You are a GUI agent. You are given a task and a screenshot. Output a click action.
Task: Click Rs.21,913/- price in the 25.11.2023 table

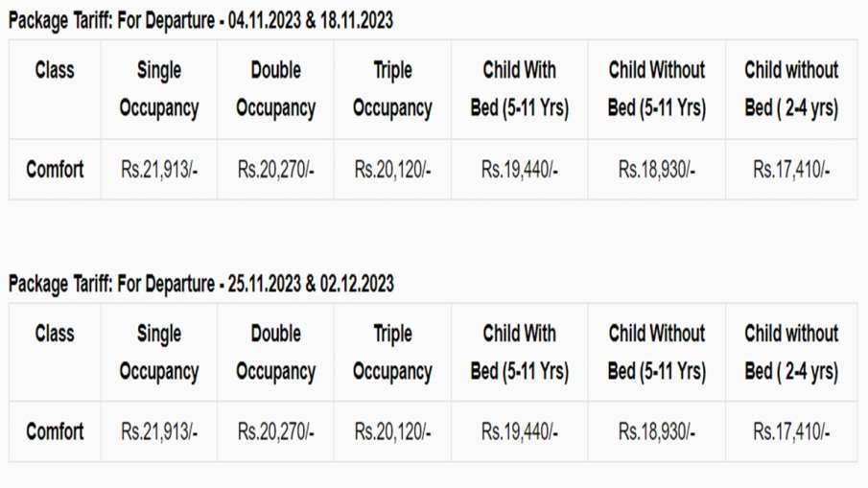[159, 431]
